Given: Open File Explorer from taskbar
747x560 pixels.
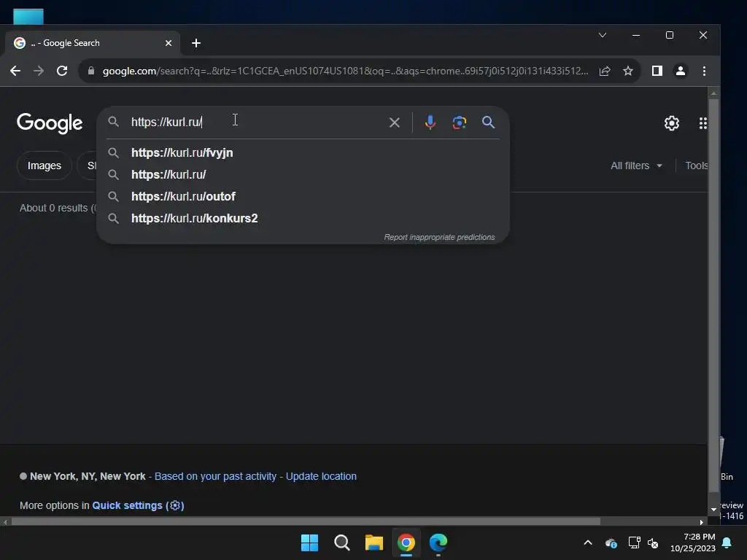Looking at the screenshot, I should pyautogui.click(x=374, y=542).
